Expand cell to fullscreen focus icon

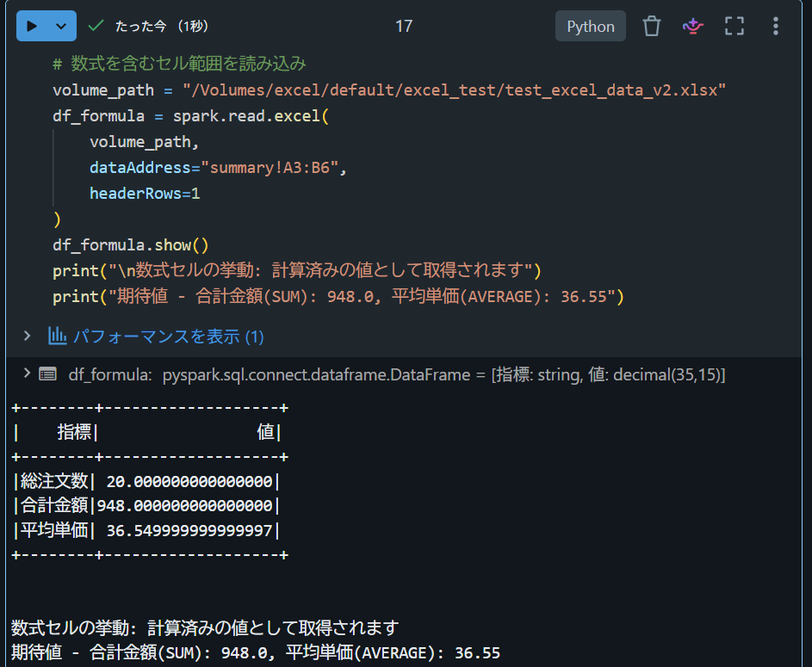[x=735, y=26]
